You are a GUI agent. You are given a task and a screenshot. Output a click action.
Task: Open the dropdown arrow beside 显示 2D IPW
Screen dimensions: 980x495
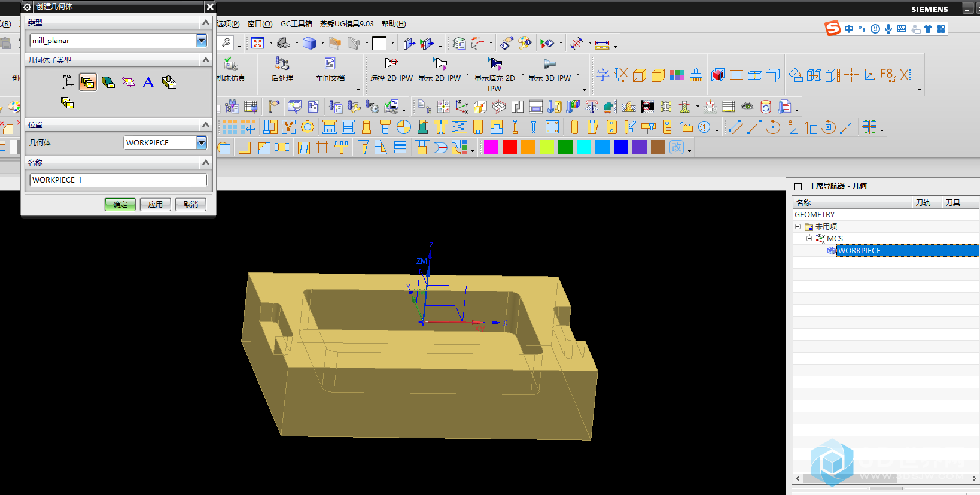pos(467,75)
